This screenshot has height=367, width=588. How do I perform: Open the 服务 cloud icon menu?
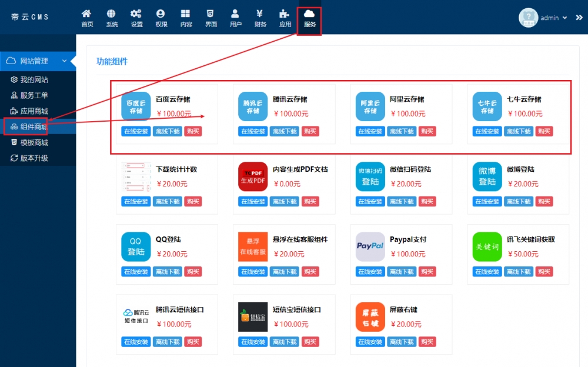[309, 18]
